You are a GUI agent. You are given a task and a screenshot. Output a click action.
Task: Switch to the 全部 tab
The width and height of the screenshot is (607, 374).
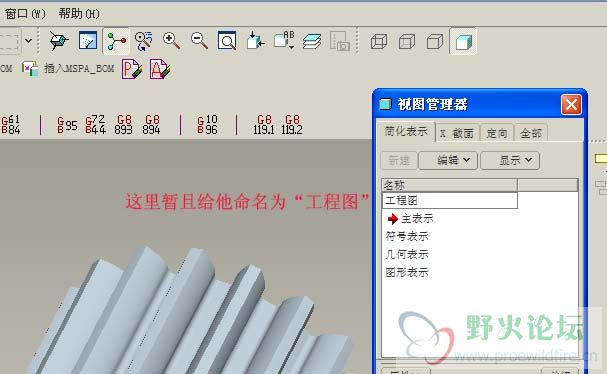click(x=531, y=133)
